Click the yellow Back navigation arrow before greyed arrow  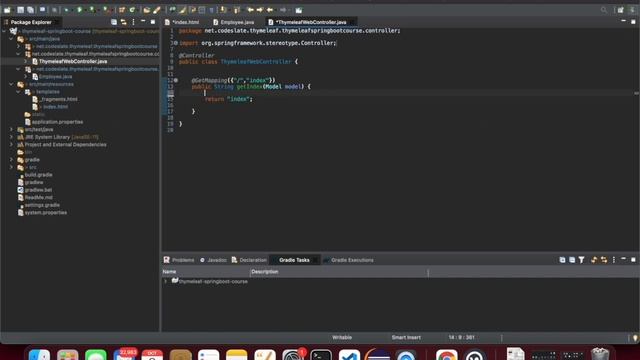[x=270, y=10]
